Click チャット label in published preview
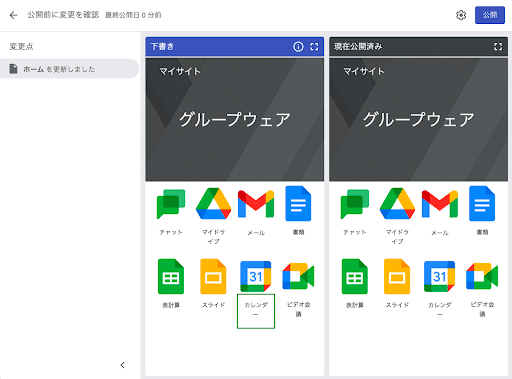 pyautogui.click(x=355, y=232)
